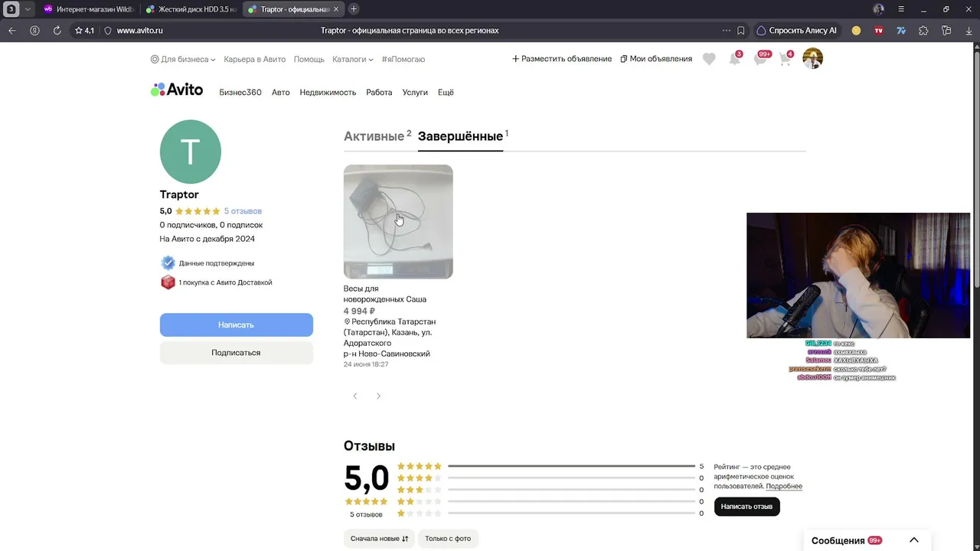Open favorites heart icon in Avito header
This screenshot has width=980, height=551.
(x=709, y=59)
